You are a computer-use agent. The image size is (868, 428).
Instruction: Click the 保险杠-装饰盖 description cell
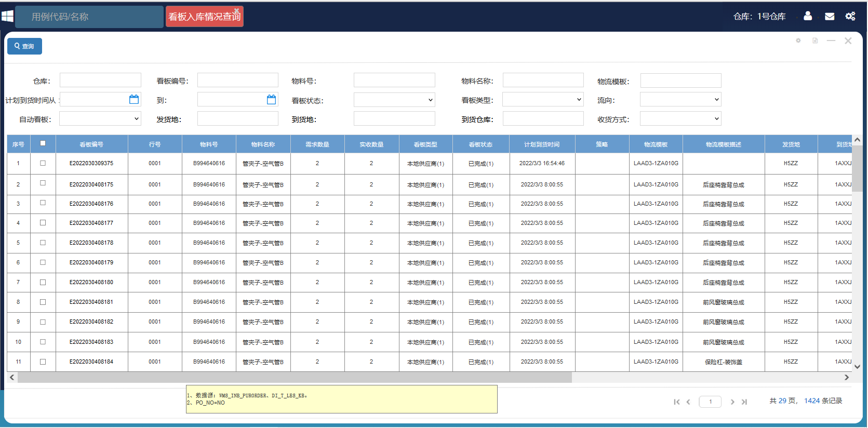coord(723,362)
